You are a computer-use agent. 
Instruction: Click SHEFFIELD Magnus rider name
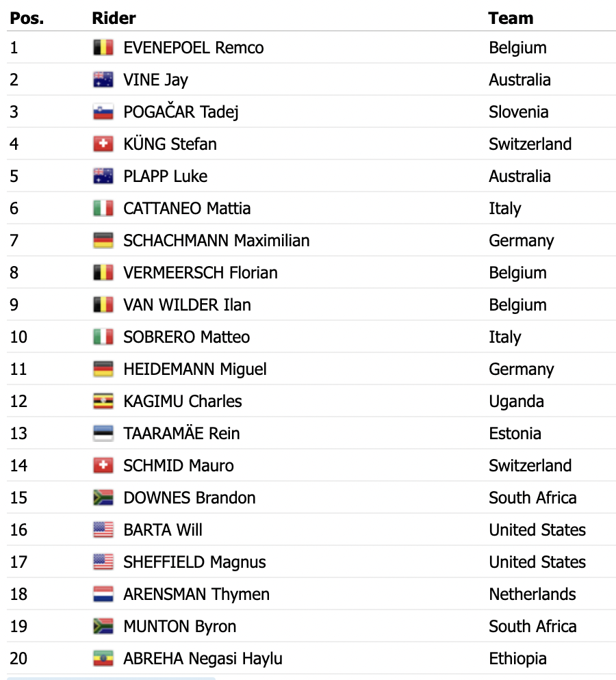(194, 562)
